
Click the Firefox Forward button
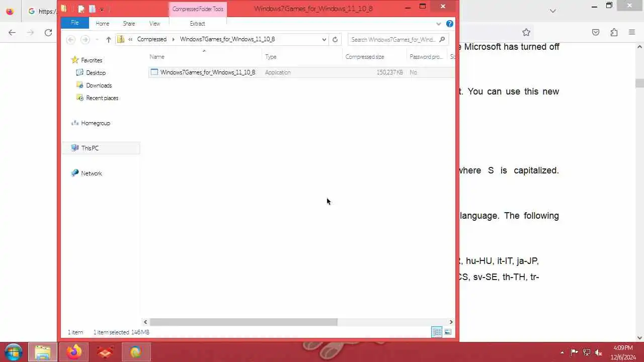[x=30, y=32]
